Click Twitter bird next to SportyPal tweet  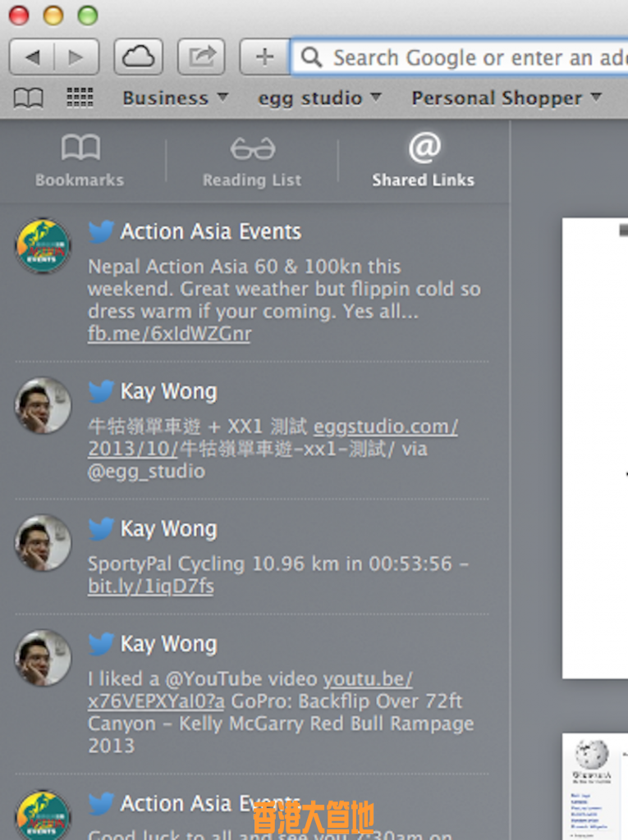pyautogui.click(x=101, y=529)
